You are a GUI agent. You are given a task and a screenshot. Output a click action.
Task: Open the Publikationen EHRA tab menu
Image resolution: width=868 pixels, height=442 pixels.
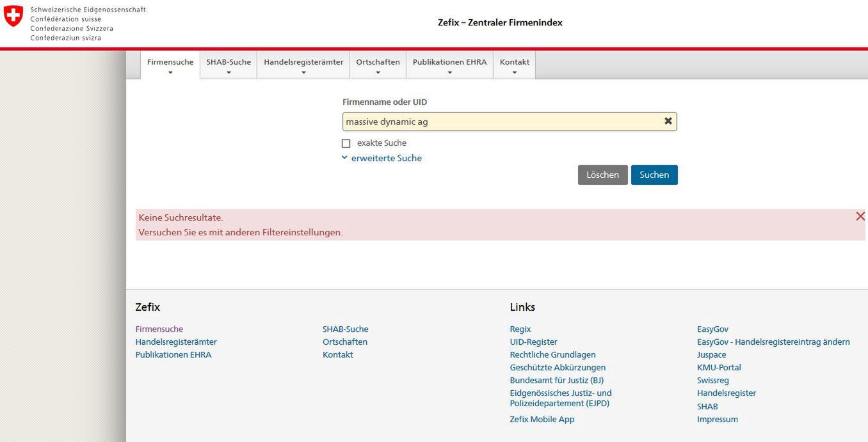tap(449, 65)
